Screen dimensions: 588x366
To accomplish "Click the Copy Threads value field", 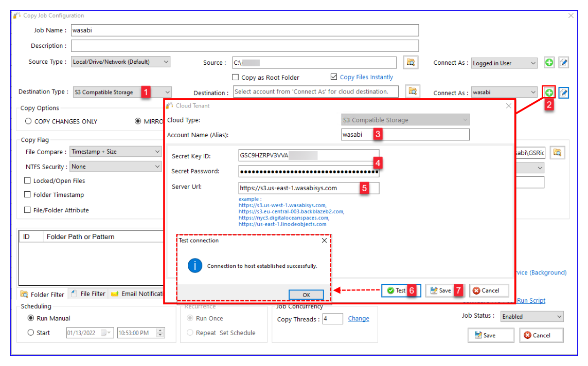I will point(333,319).
